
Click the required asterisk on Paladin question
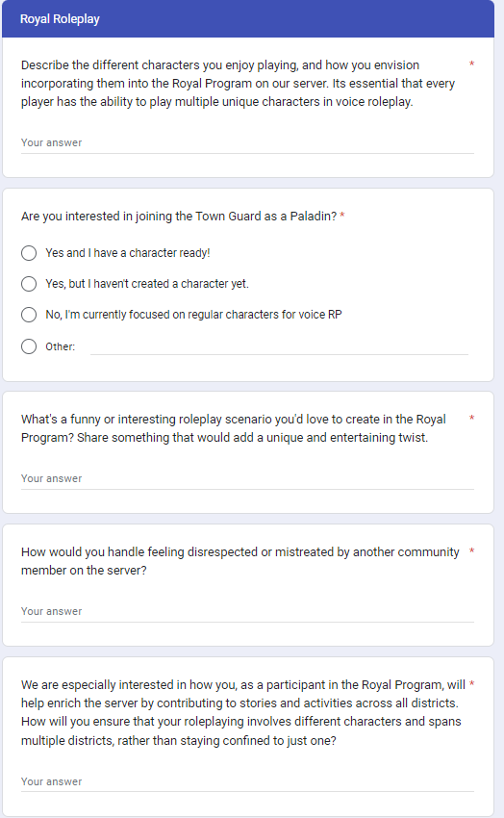[342, 216]
